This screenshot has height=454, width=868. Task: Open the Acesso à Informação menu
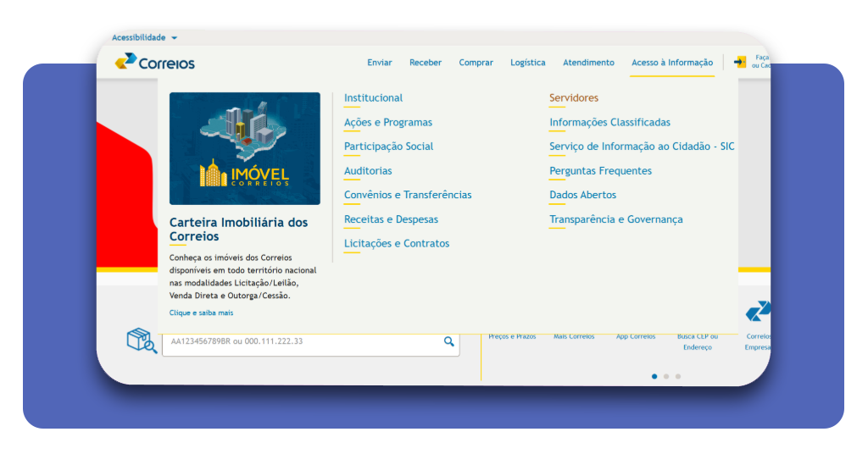click(672, 63)
